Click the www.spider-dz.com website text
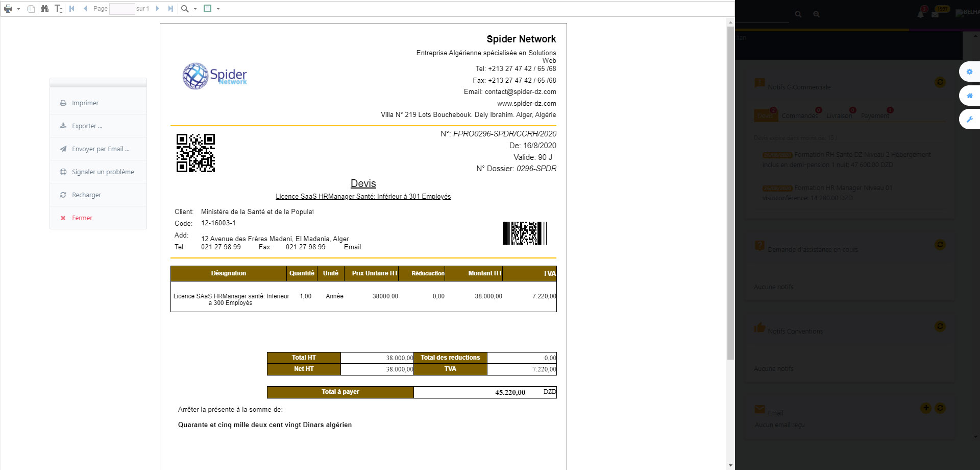The image size is (980, 470). [527, 103]
